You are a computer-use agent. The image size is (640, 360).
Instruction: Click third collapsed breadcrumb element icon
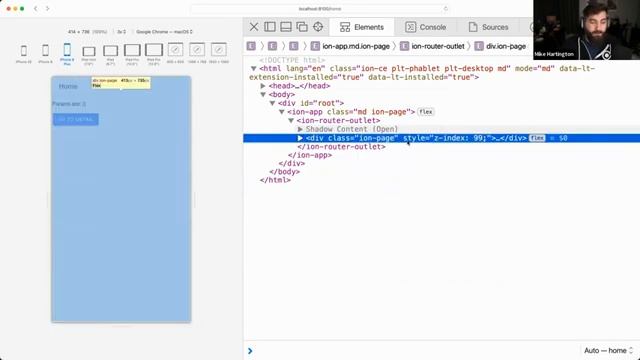pos(293,46)
